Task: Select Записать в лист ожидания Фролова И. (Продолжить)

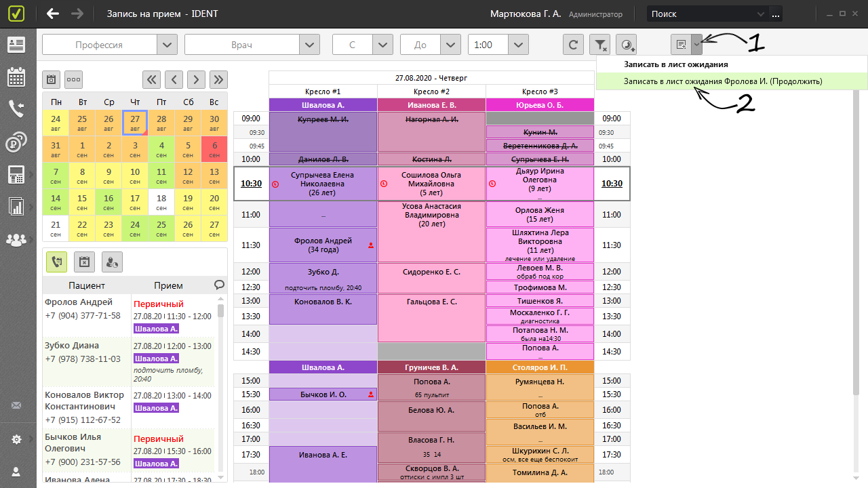Action: tap(732, 81)
